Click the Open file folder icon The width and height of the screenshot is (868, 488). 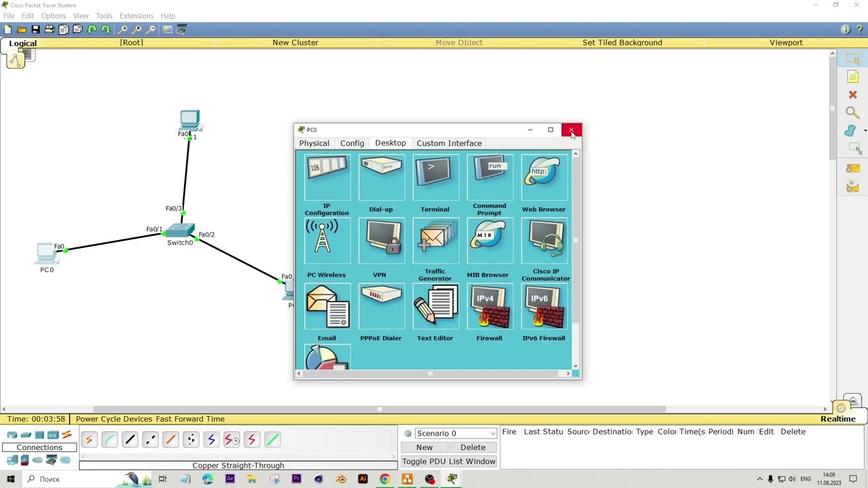[x=22, y=29]
